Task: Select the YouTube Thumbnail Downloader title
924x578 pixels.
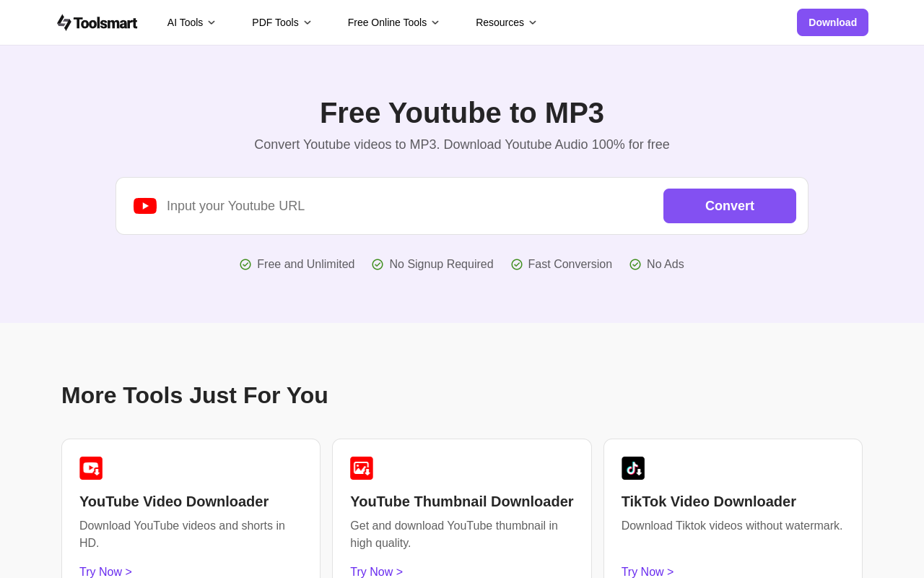Action: tap(462, 501)
